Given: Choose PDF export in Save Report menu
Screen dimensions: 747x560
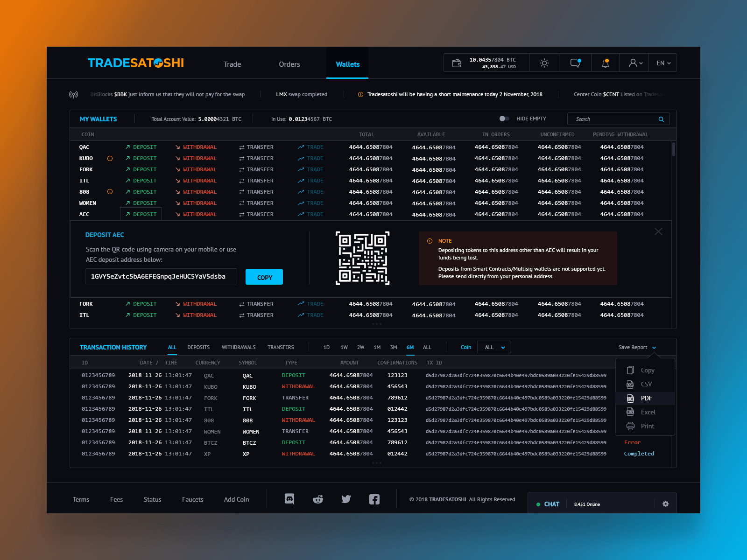Looking at the screenshot, I should pyautogui.click(x=645, y=398).
